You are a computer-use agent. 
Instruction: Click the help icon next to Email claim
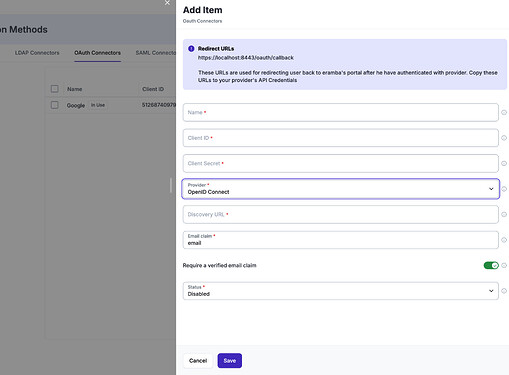504,240
